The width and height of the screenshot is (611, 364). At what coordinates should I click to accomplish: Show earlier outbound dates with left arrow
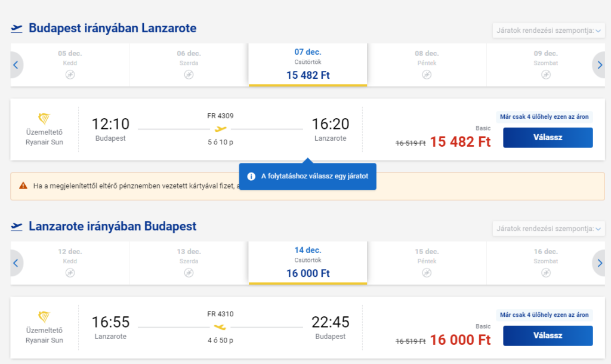point(16,64)
